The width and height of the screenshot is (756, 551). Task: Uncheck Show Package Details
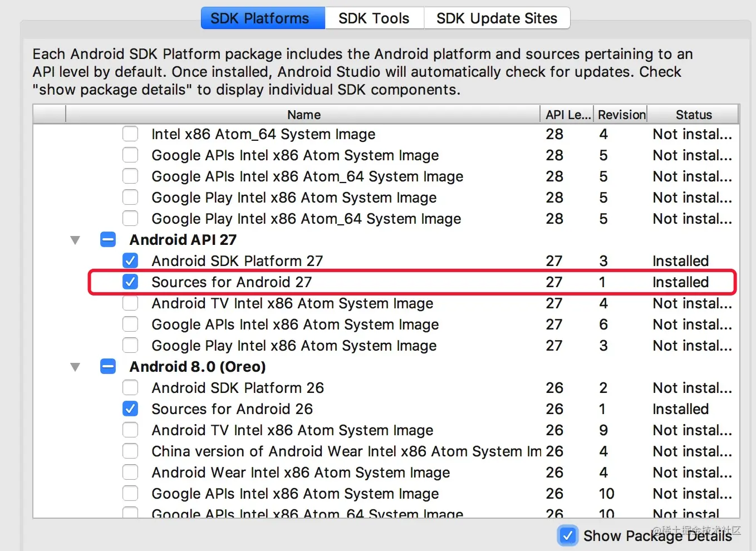[x=567, y=535]
